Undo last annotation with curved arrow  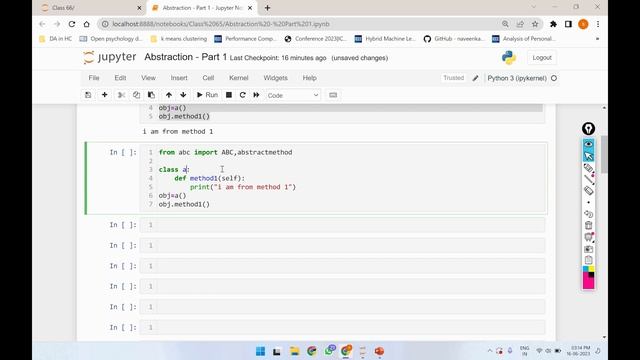tap(588, 214)
